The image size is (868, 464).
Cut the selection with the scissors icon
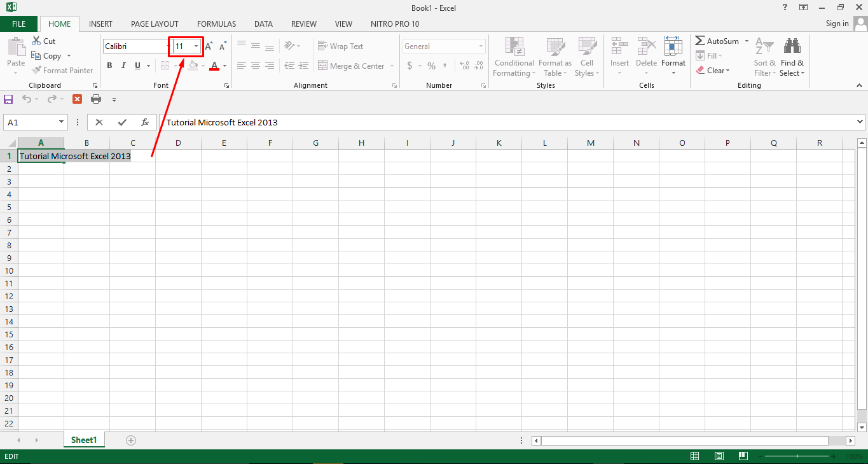point(36,41)
